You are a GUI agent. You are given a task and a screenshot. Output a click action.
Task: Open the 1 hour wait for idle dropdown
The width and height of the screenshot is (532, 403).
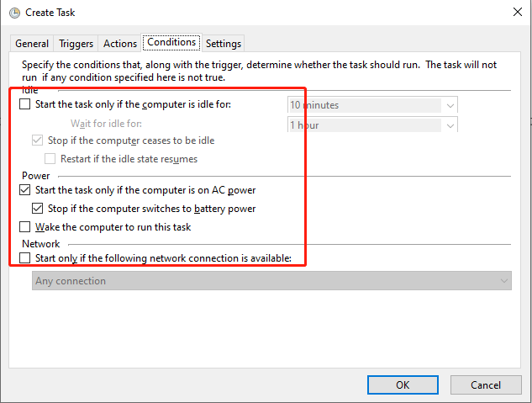pyautogui.click(x=450, y=125)
